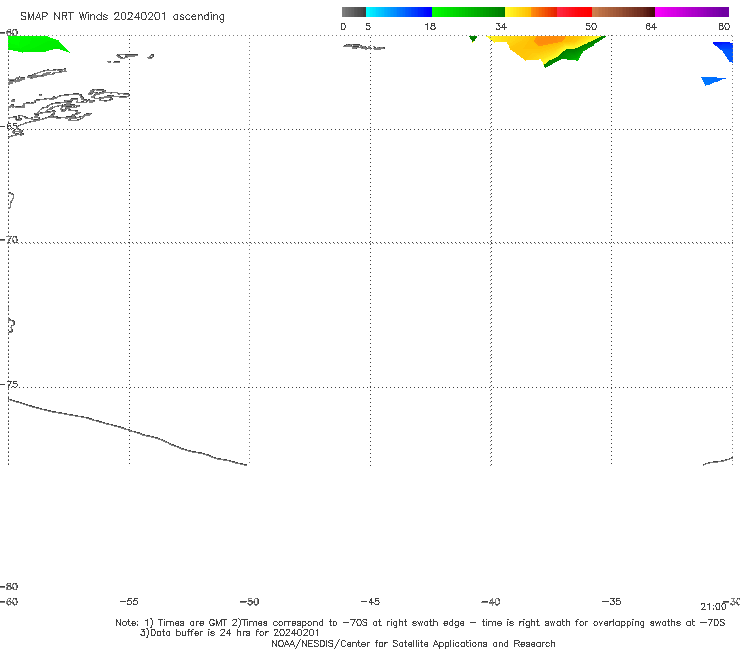Screen dimensions: 740x650
Task: Click the latitude label '-65'
Action: 8,127
